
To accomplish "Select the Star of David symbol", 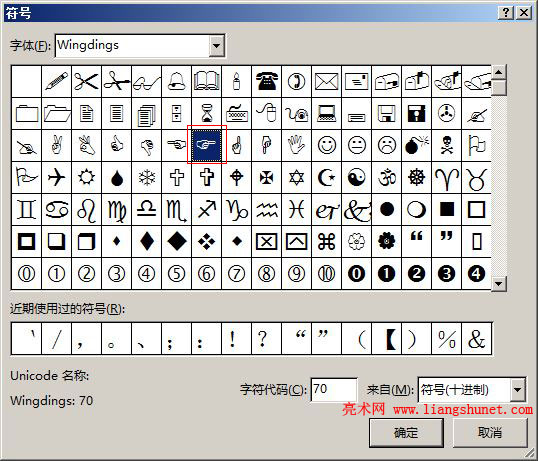I will pos(296,177).
